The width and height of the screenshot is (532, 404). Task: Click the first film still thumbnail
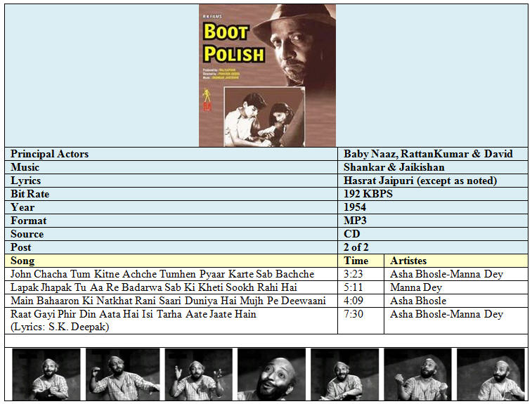click(x=46, y=374)
